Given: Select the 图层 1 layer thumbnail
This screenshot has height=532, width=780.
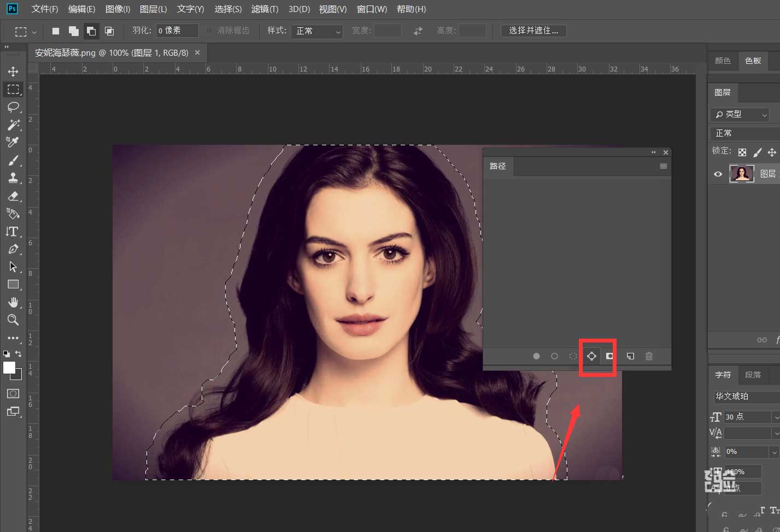Looking at the screenshot, I should click(x=742, y=174).
